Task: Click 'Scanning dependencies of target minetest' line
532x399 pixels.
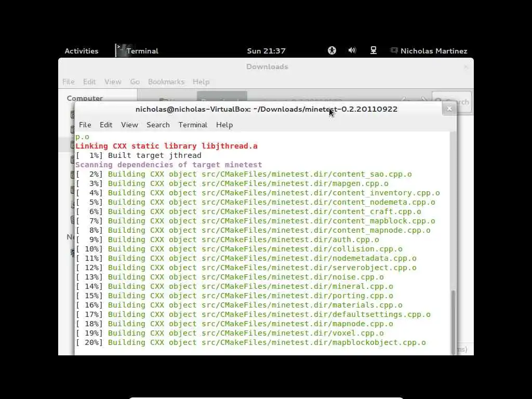Action: 169,165
